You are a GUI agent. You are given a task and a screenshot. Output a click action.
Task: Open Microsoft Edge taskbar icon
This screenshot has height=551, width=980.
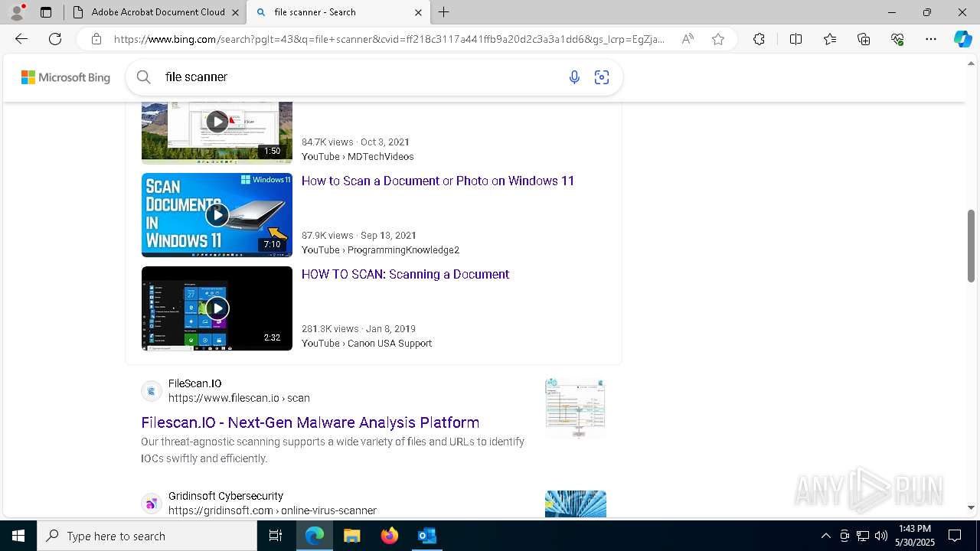coord(315,536)
